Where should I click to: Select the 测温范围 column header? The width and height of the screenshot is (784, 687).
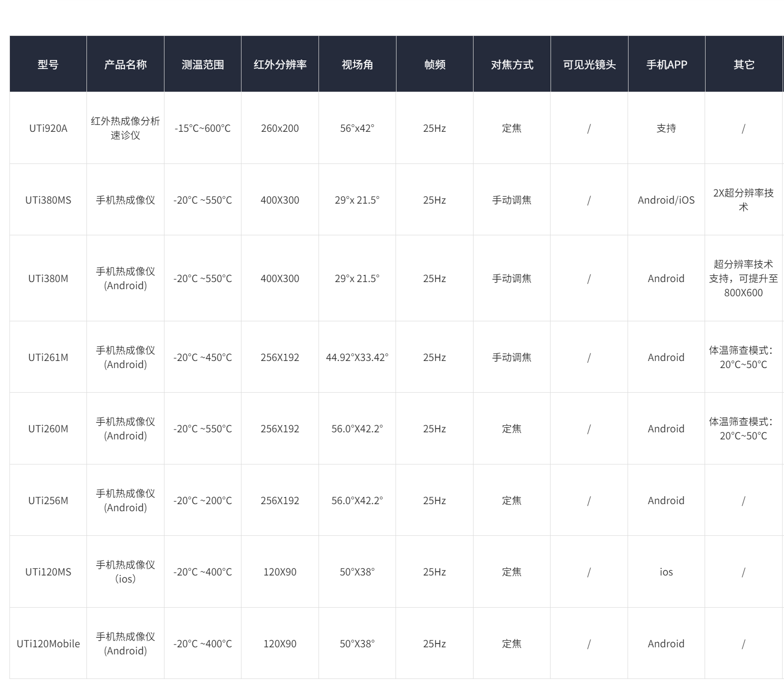203,65
